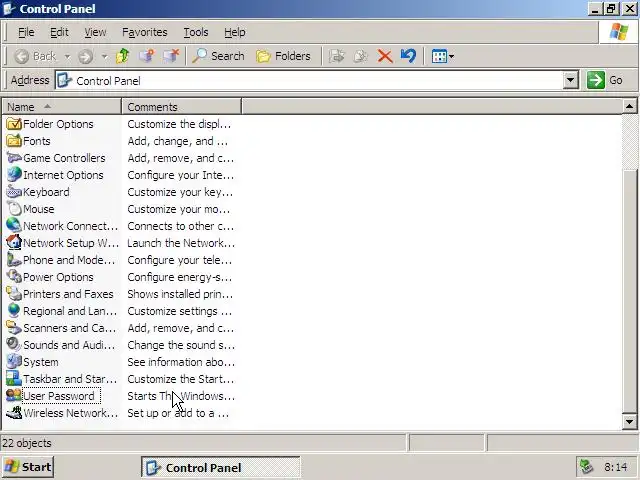Click the taskbar clock showing 8:14
The width and height of the screenshot is (640, 480).
[616, 467]
